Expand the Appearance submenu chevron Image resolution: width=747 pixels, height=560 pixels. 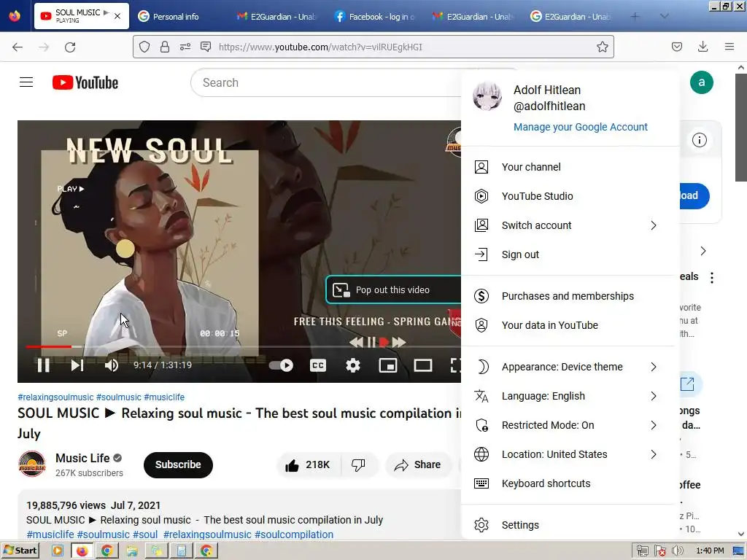pos(654,367)
